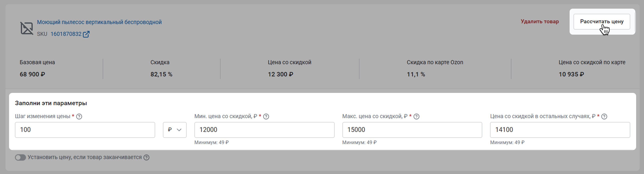Show help for Макс. цена со скидкой
Screen dimensions: 644x174
[x=416, y=117]
